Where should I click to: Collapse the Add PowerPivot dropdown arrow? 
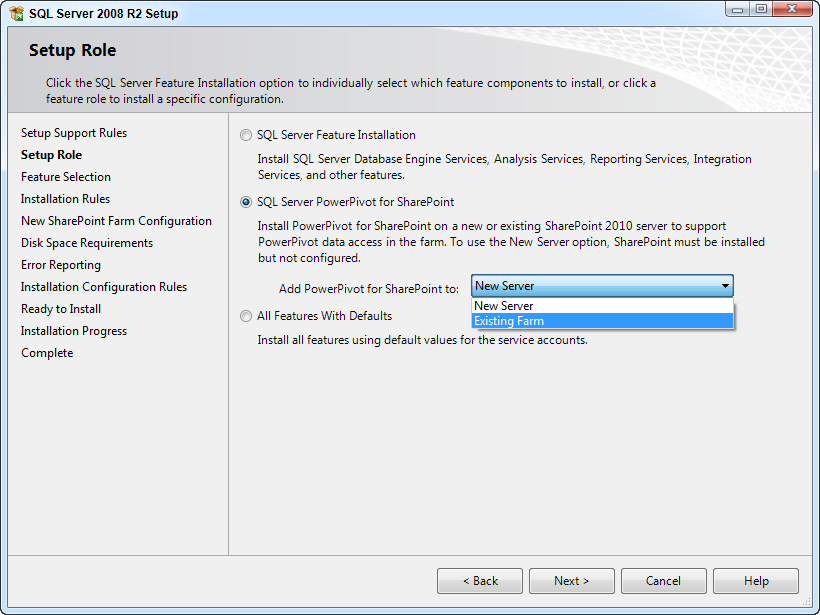click(725, 286)
